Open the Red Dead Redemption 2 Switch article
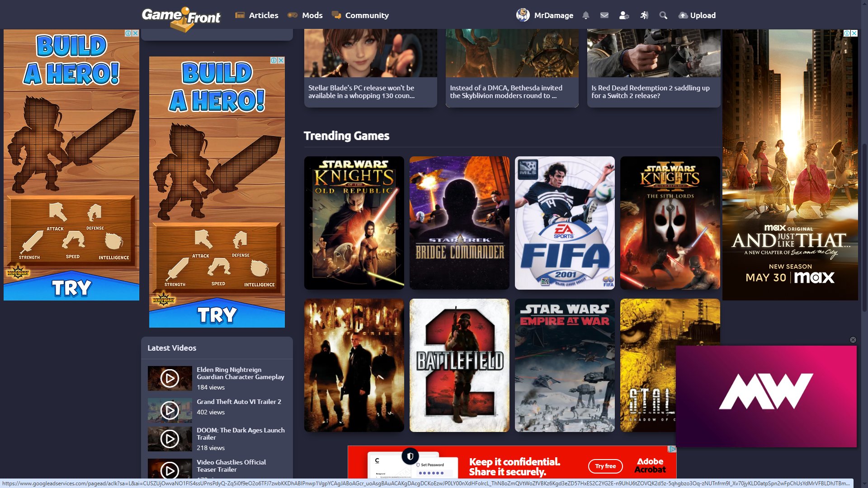Image resolution: width=868 pixels, height=488 pixels. click(654, 68)
